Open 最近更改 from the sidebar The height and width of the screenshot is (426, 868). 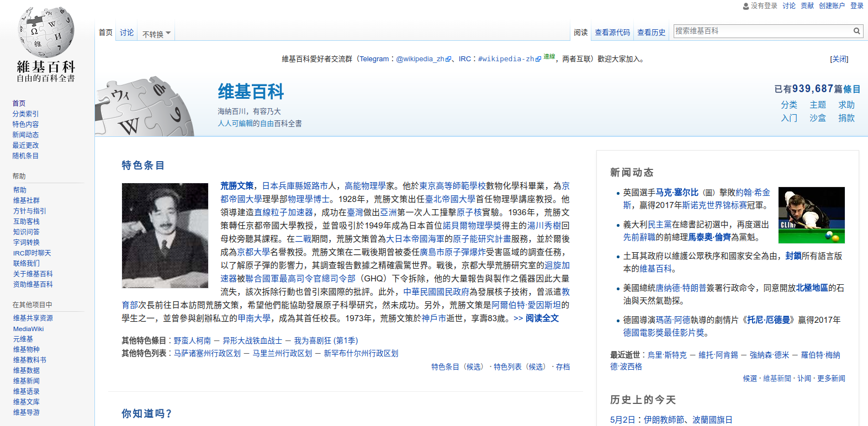25,145
